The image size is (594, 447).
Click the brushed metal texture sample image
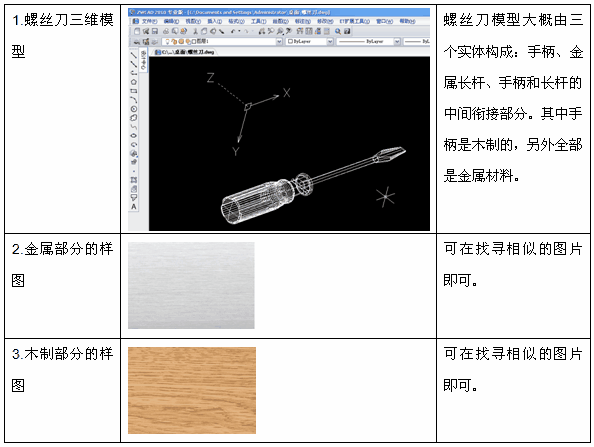[x=191, y=286]
